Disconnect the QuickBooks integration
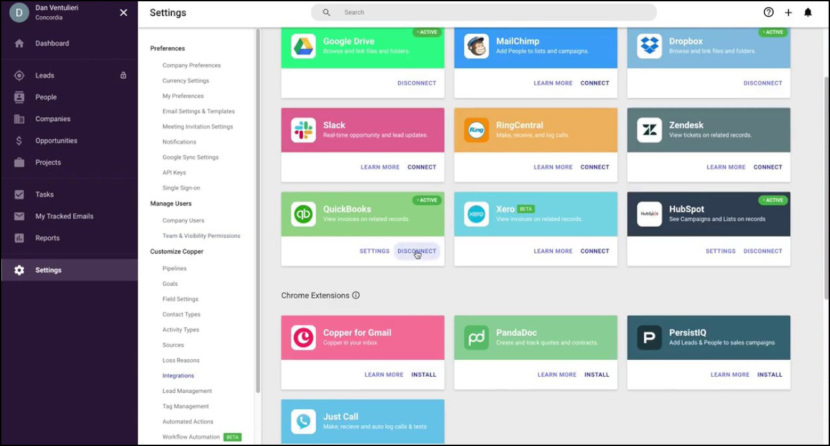The height and width of the screenshot is (446, 830). click(417, 251)
